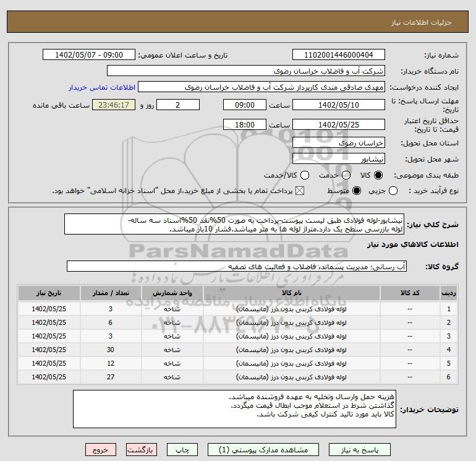This screenshot has width=476, height=461.
Task: Choose the متوسط purchase type radio
Action: (357, 191)
